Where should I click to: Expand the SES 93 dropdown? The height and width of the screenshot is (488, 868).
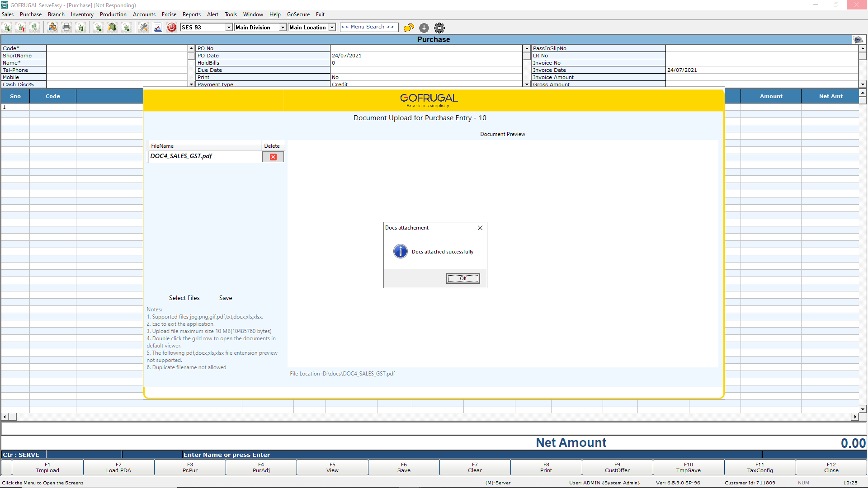point(229,28)
